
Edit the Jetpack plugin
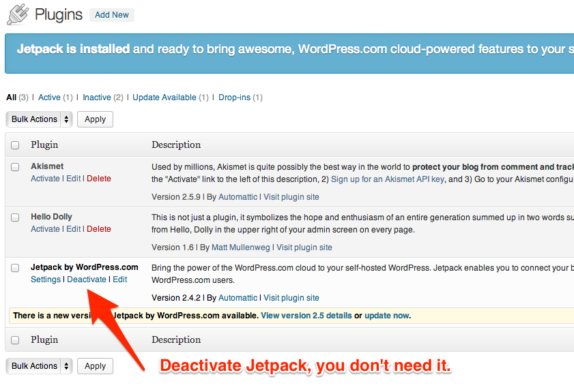119,280
